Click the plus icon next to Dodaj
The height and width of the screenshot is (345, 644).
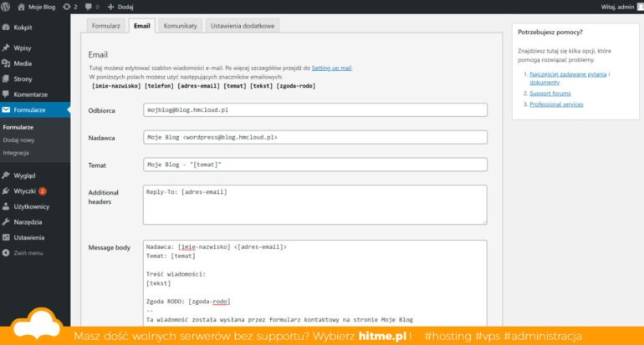click(110, 7)
